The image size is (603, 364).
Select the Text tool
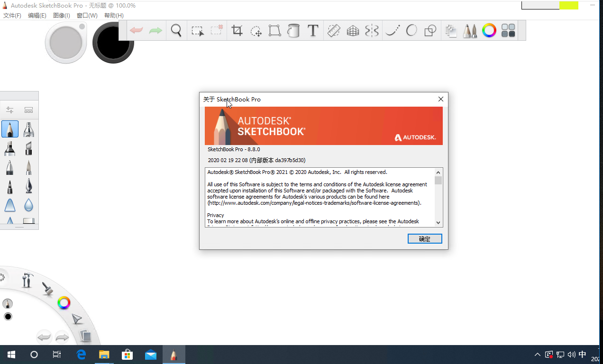coord(312,31)
